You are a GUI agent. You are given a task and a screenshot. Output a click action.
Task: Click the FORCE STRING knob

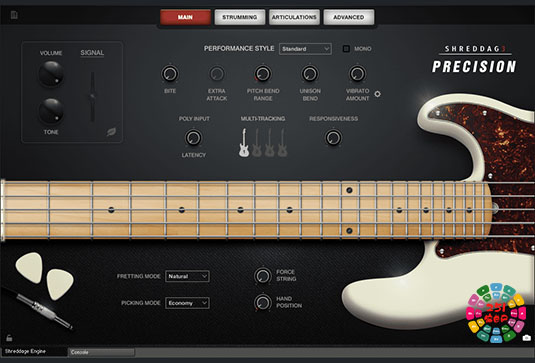263,276
